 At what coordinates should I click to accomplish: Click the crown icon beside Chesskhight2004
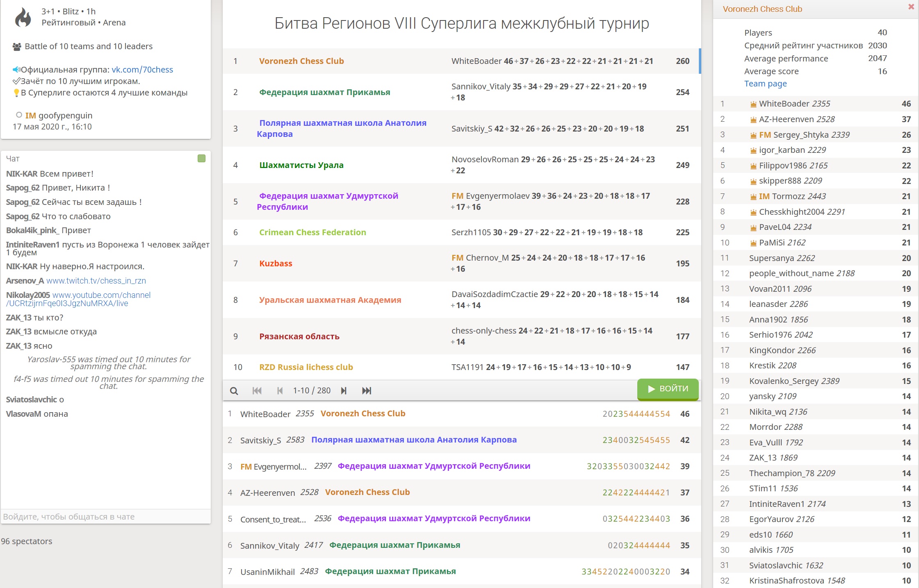coord(753,212)
